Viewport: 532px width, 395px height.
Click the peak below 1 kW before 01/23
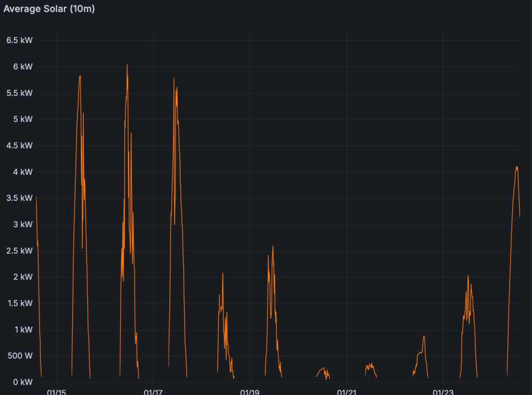click(424, 337)
